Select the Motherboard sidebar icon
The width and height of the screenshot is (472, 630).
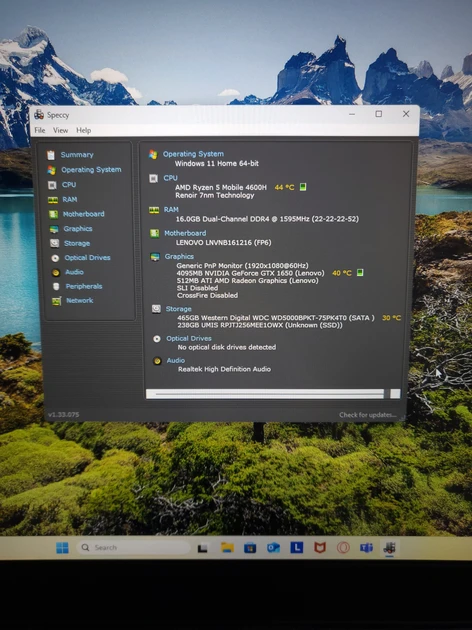point(53,214)
